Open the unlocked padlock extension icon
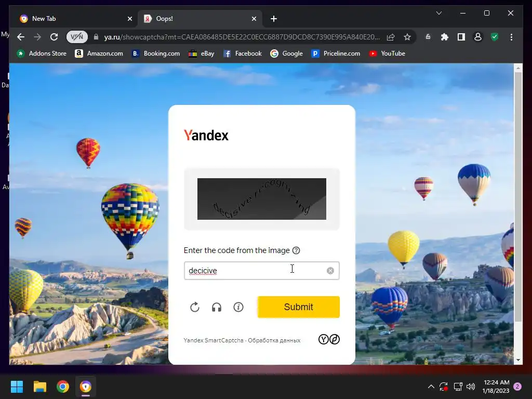 [x=428, y=37]
